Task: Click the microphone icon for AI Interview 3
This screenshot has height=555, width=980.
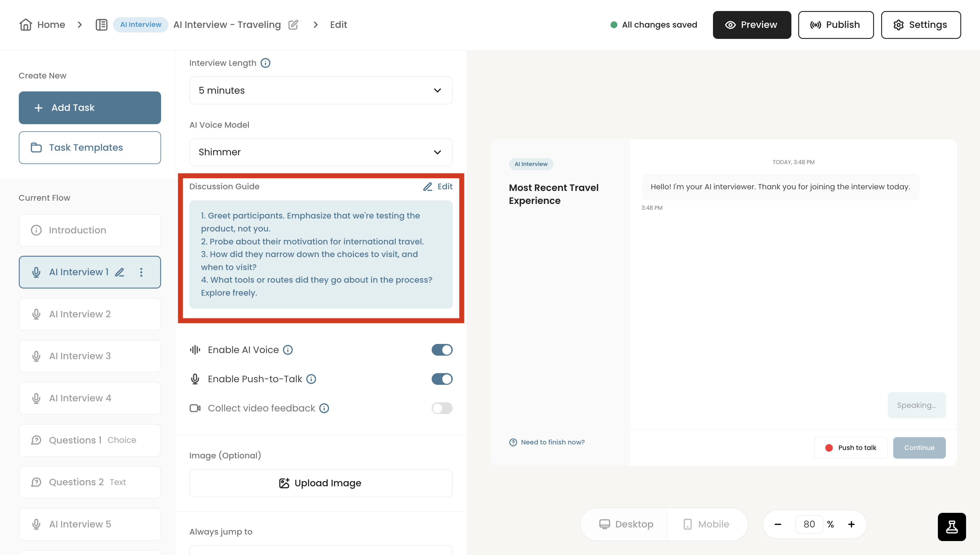Action: coord(36,356)
